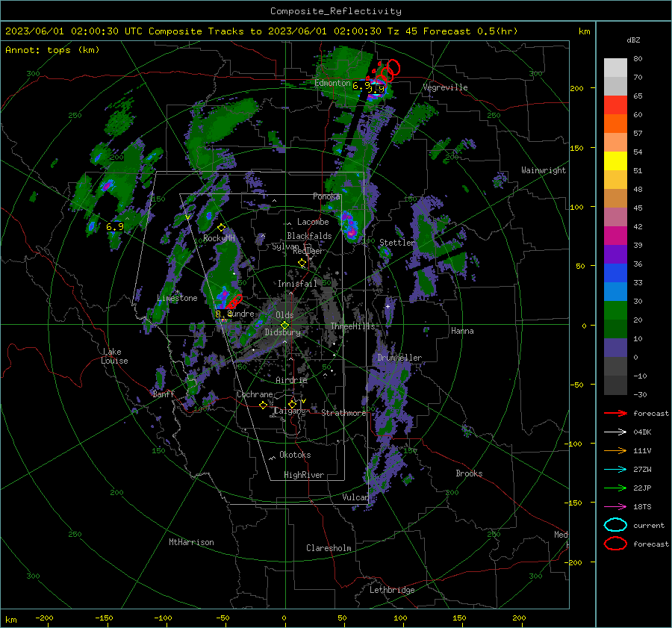
Task: Click the red forecast arrow in the legend
Action: (615, 413)
